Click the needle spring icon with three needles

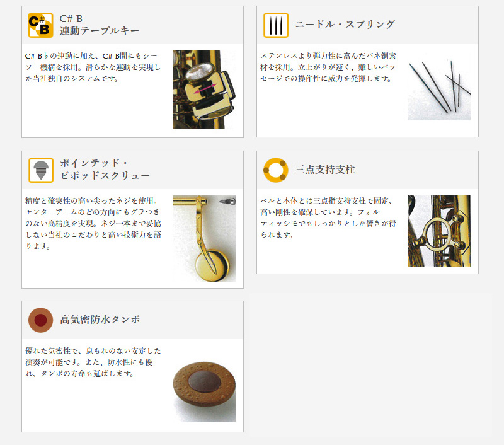coord(276,25)
